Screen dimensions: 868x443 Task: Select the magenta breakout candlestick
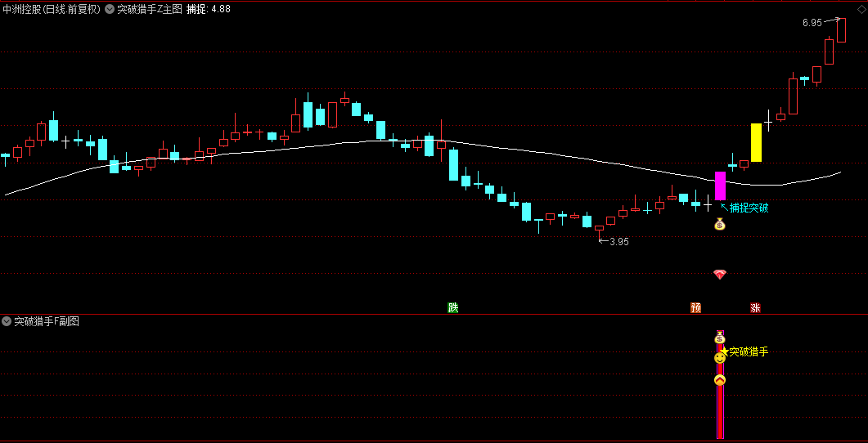[720, 186]
